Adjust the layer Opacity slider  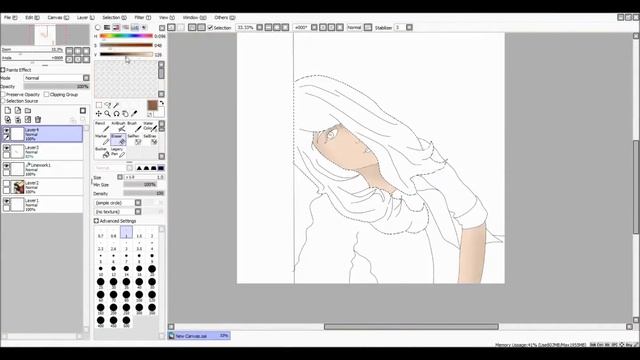56,87
